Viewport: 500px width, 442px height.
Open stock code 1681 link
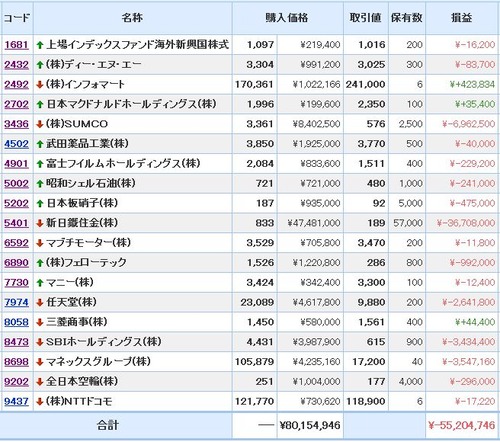tap(16, 45)
